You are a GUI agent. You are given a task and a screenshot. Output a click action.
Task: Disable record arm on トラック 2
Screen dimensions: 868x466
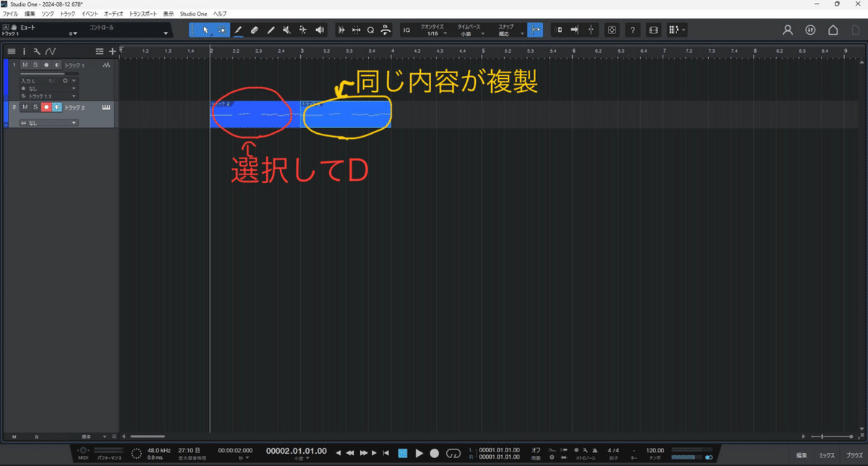(x=46, y=107)
